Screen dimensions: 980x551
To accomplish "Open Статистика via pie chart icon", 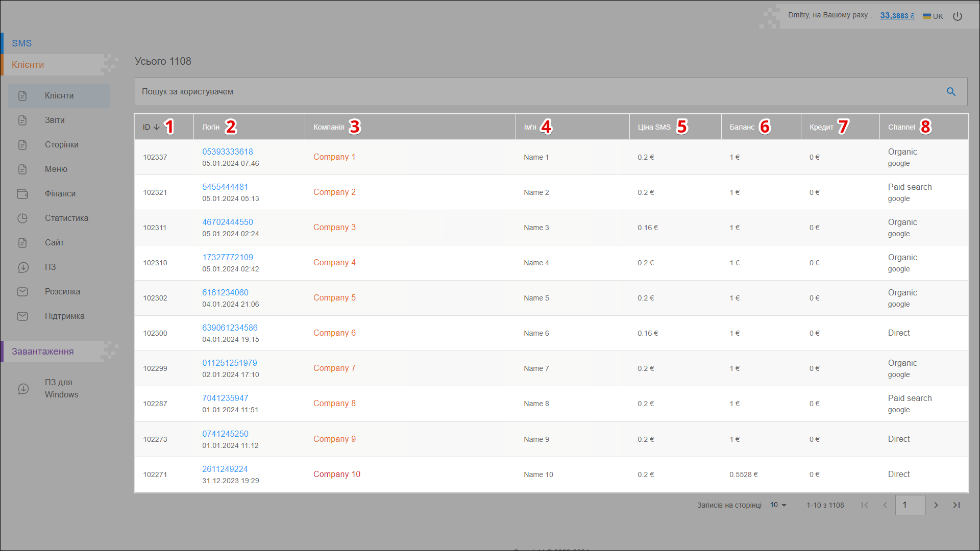I will 22,218.
